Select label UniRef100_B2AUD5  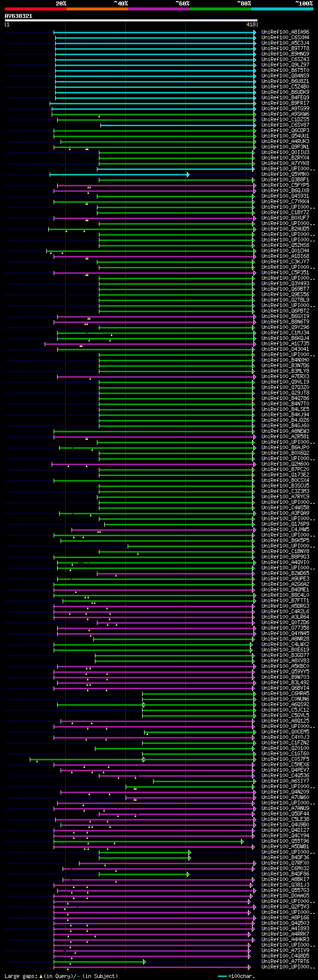[x=285, y=229]
